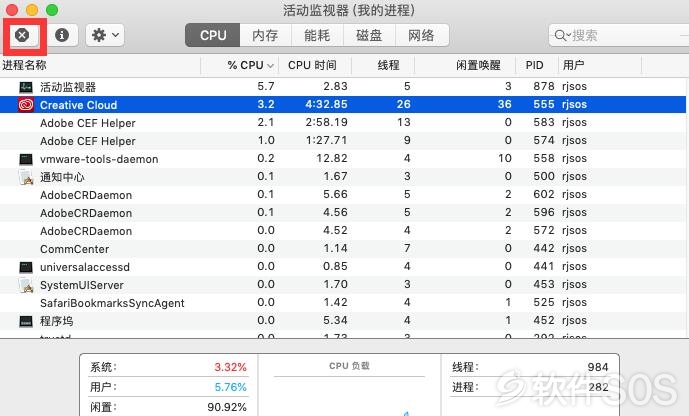Click the 系统 3.32% value
This screenshot has height=416, width=689.
230,367
